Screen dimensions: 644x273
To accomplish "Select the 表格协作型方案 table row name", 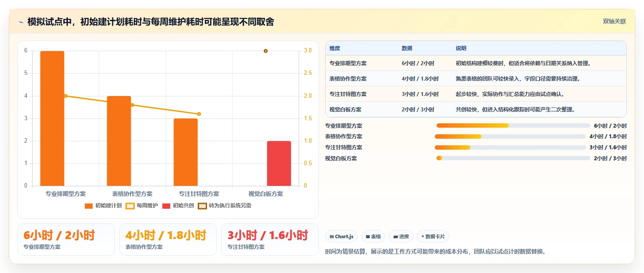I will [348, 79].
